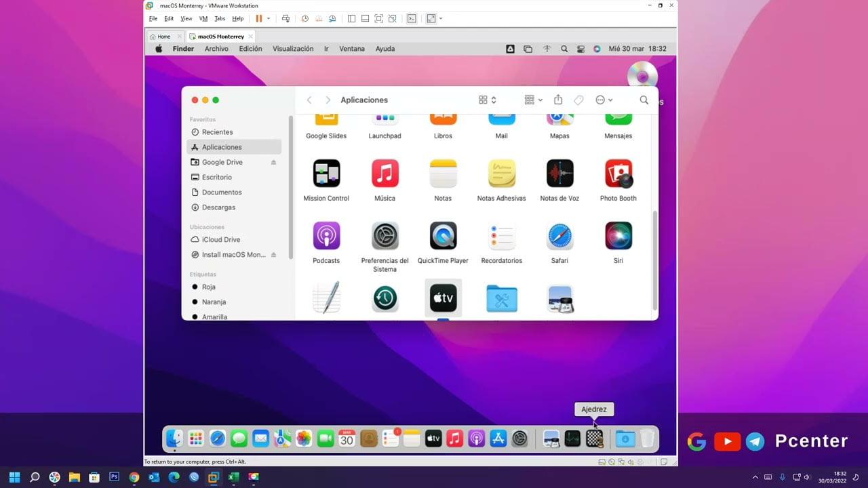868x488 pixels.
Task: Open the Ventana menu
Action: pyautogui.click(x=352, y=49)
